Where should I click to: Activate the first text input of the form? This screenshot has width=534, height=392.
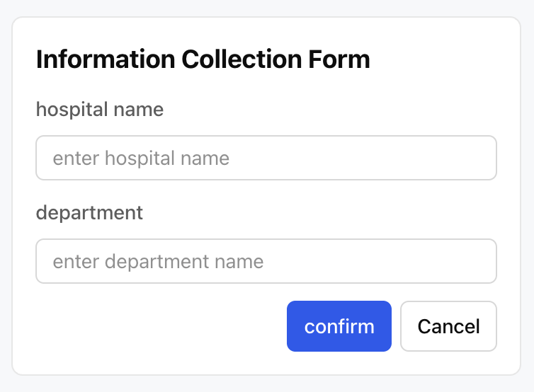click(266, 158)
